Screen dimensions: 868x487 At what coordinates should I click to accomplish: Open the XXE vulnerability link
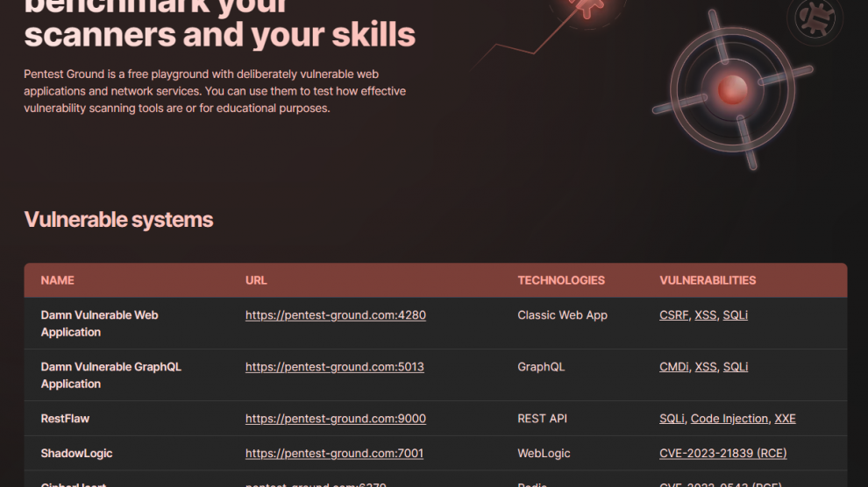click(785, 419)
